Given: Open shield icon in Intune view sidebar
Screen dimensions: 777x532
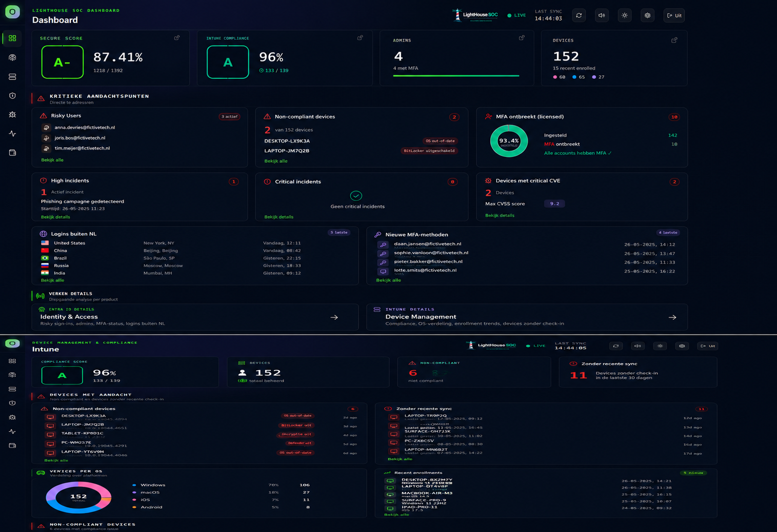Looking at the screenshot, I should click(12, 403).
